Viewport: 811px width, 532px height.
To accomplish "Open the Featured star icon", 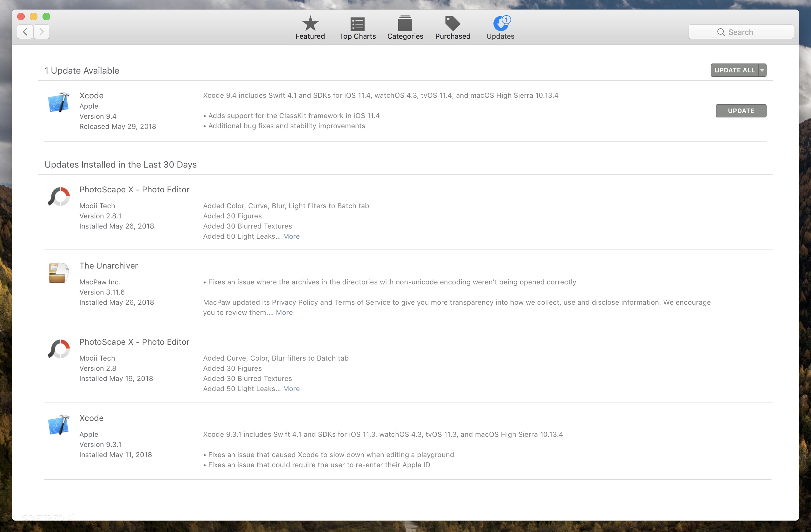I will [310, 24].
